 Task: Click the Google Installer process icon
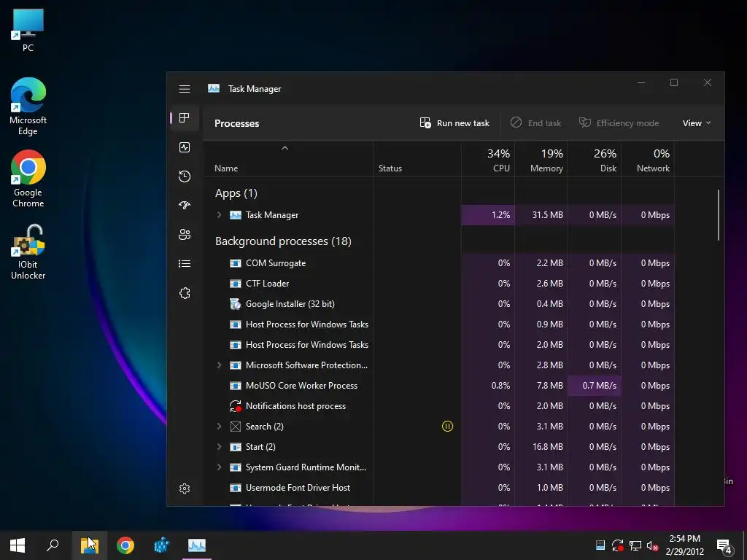[236, 304]
